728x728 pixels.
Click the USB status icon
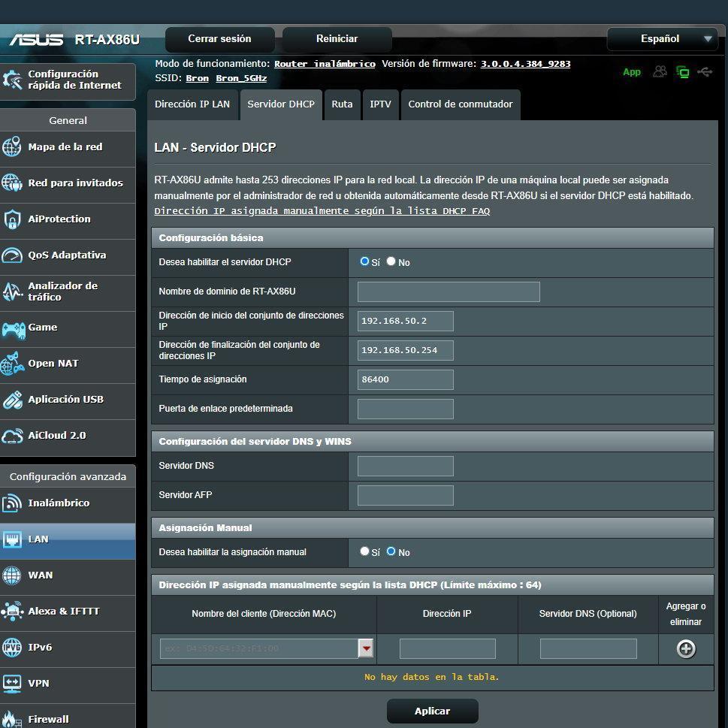point(704,72)
